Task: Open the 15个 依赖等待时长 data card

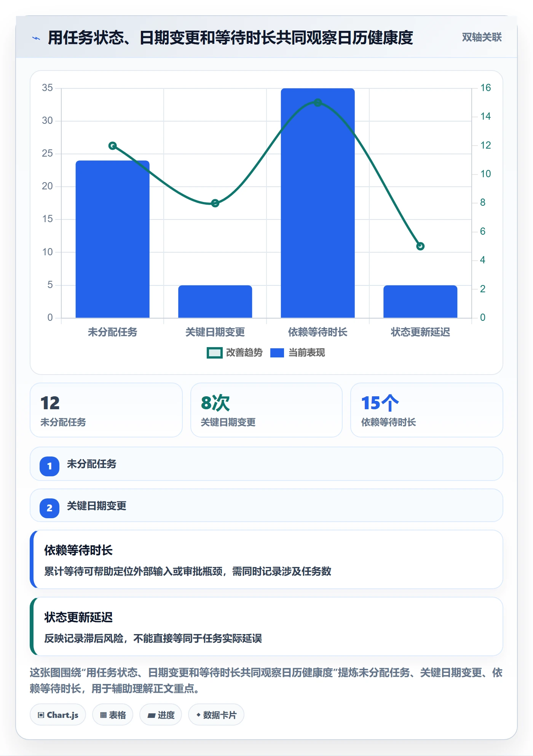Action: pyautogui.click(x=427, y=410)
